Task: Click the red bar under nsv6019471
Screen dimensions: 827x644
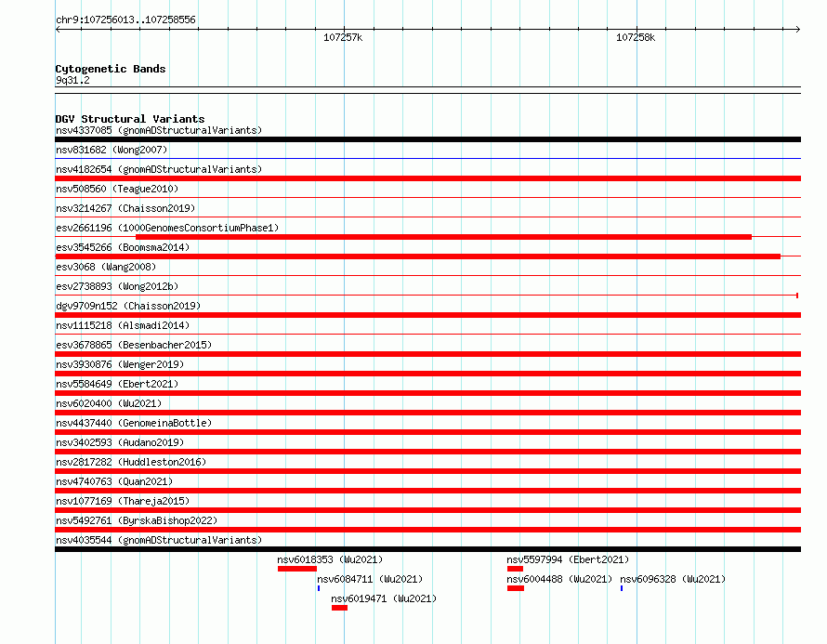Action: [x=340, y=608]
